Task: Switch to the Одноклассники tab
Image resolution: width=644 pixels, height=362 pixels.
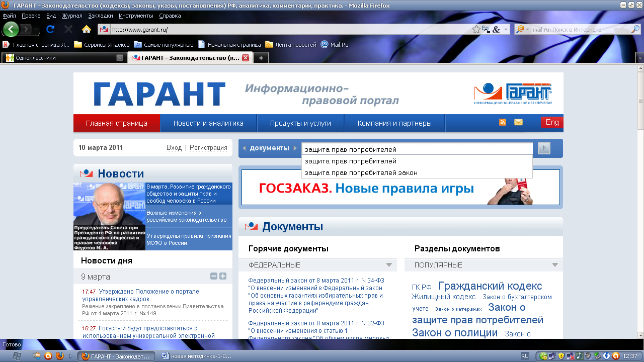Action: (x=64, y=58)
